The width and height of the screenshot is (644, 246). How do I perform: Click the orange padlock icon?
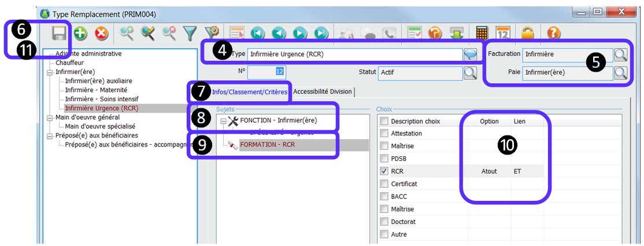(x=527, y=34)
